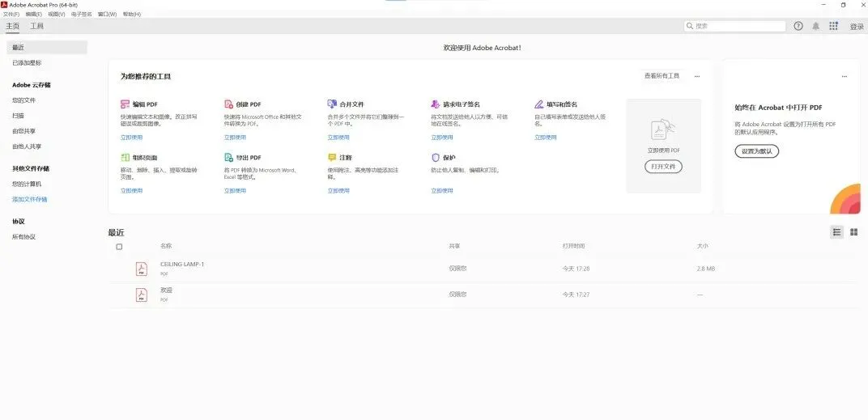
Task: Click 立即使用 under 合并文件
Action: coord(338,138)
